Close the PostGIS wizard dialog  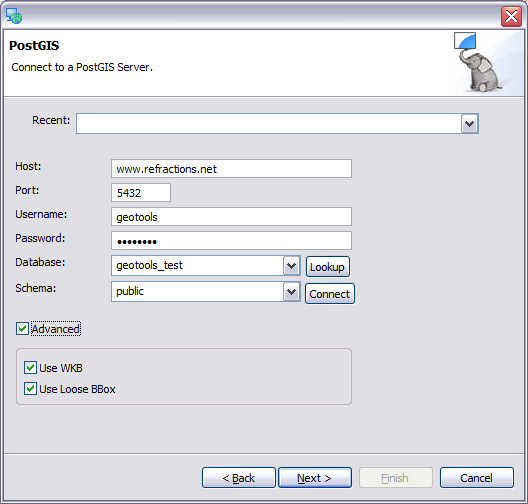point(511,16)
